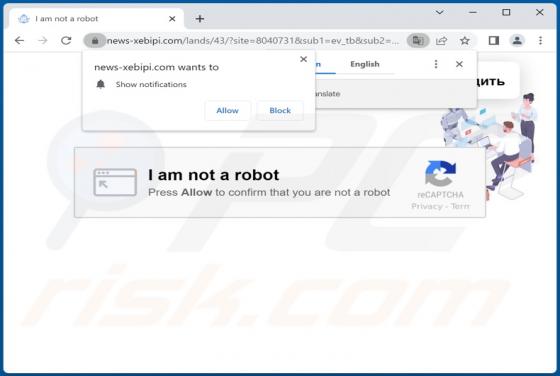Open the Chrome three-dot menu
560x376 pixels.
540,40
